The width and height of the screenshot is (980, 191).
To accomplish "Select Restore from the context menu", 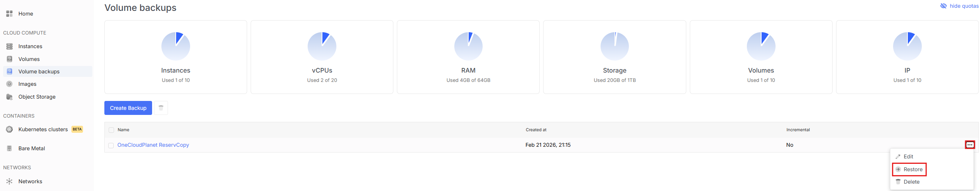I will pyautogui.click(x=912, y=169).
